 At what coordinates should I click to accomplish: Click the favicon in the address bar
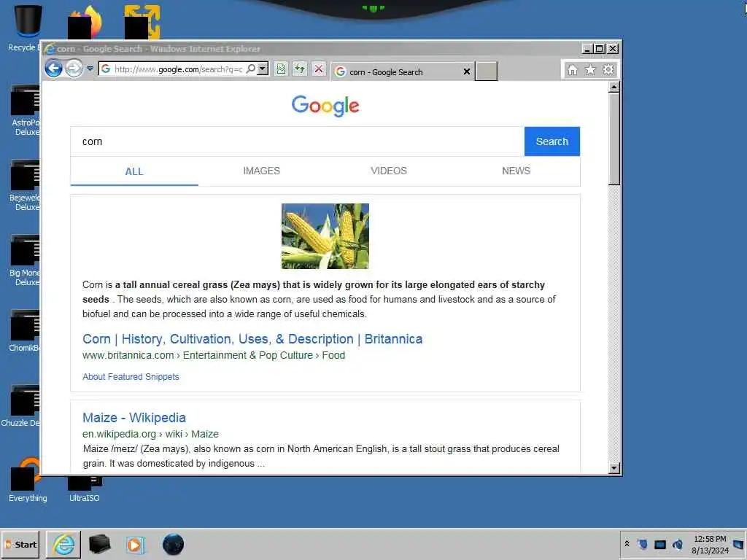(106, 69)
